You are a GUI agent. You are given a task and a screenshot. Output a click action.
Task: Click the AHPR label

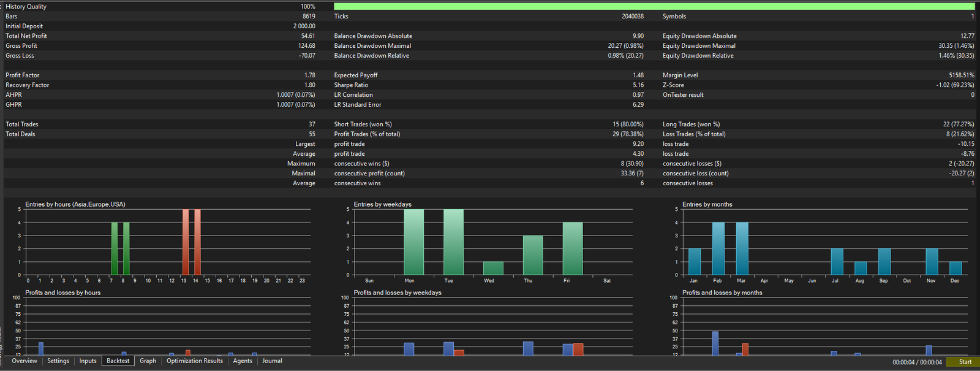pyautogui.click(x=13, y=95)
